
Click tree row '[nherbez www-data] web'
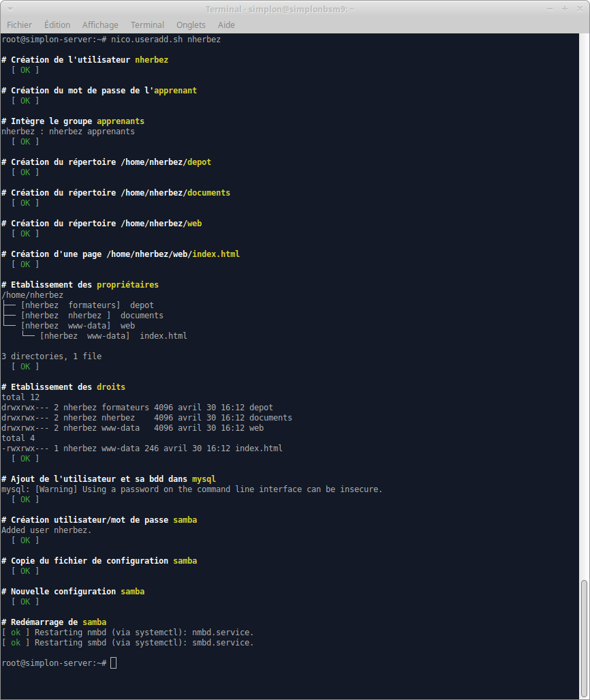click(69, 326)
